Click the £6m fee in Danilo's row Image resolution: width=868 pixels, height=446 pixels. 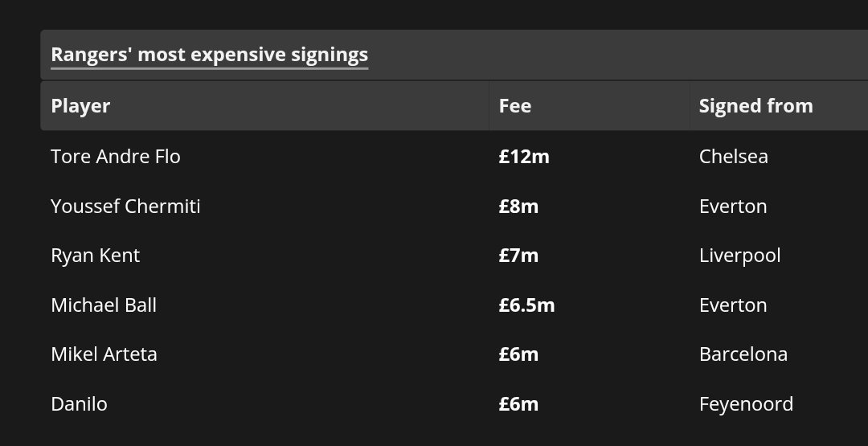tap(518, 404)
